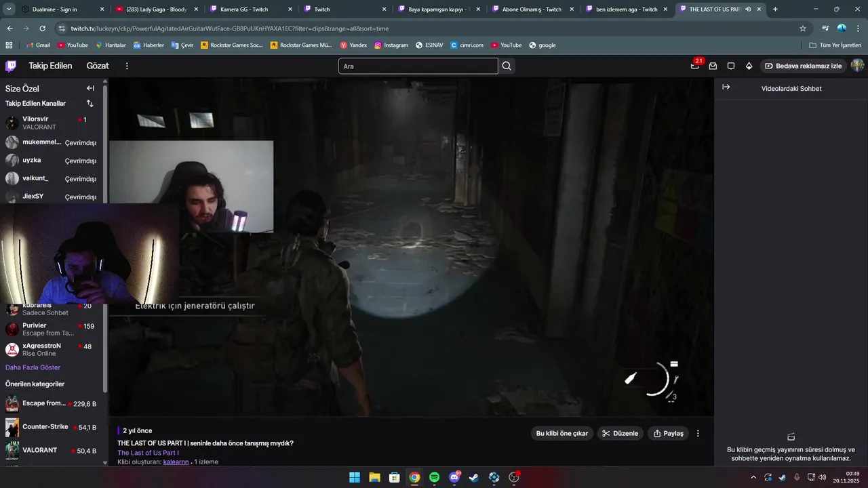Click Daha Fazla Göster in sidebar
Screen dimensions: 868x488
33,367
